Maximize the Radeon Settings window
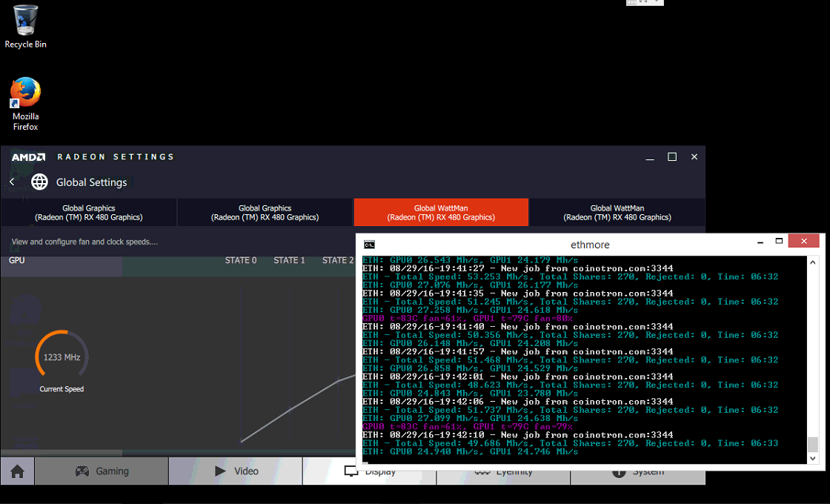The width and height of the screenshot is (830, 504). coord(672,156)
